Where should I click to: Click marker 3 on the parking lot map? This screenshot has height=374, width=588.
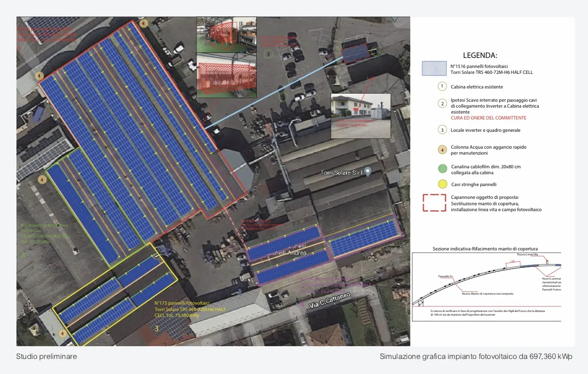click(x=268, y=54)
